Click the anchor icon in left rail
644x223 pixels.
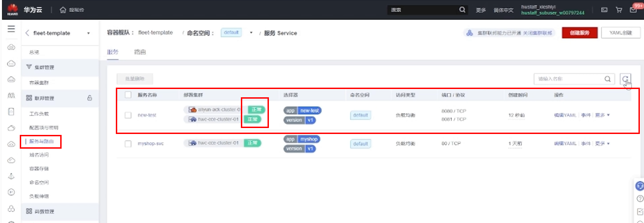(11, 176)
